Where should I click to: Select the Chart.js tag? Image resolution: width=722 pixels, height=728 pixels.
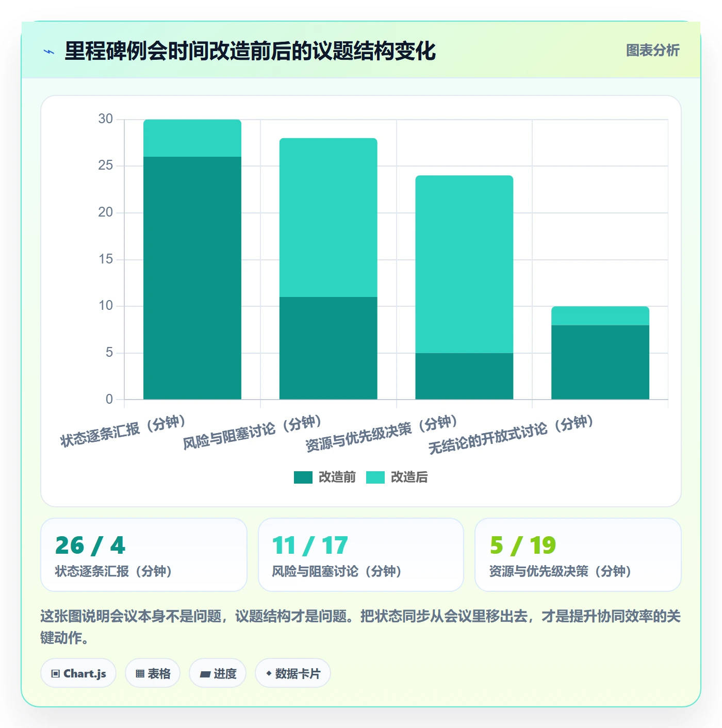pyautogui.click(x=78, y=673)
